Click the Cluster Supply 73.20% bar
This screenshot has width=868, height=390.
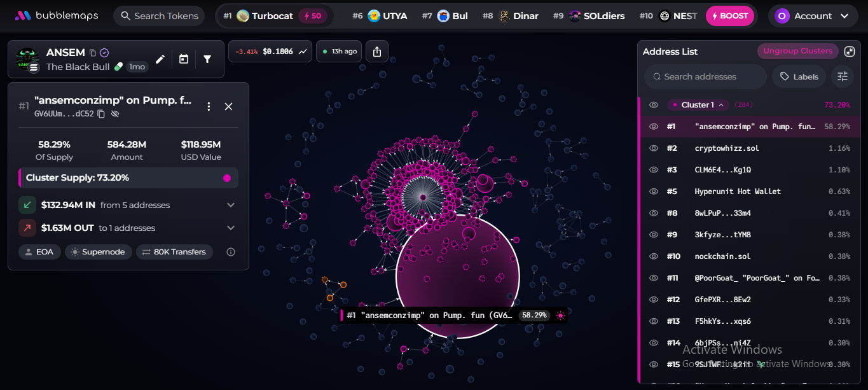point(128,178)
